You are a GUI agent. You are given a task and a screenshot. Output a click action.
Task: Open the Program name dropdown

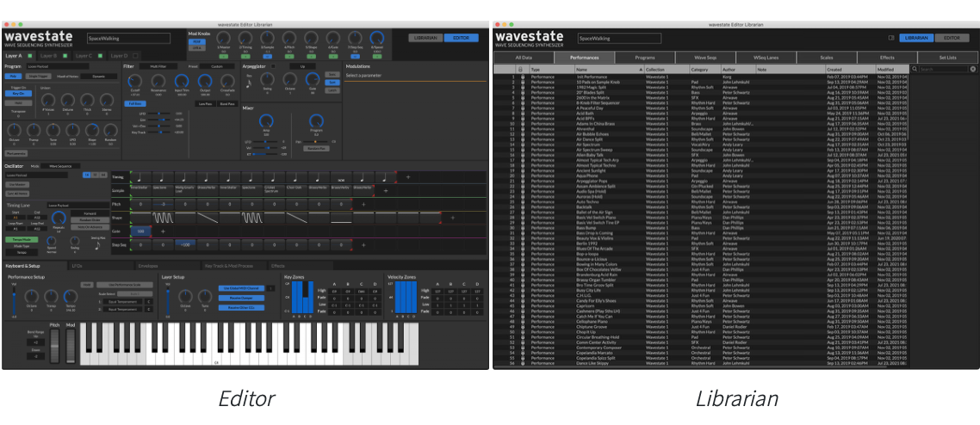[58, 66]
